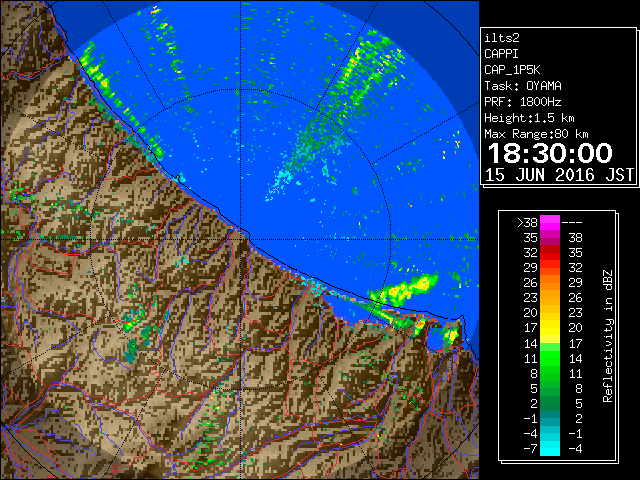640x480 pixels.
Task: Click the CAP_1P5K text
Action: click(x=512, y=70)
